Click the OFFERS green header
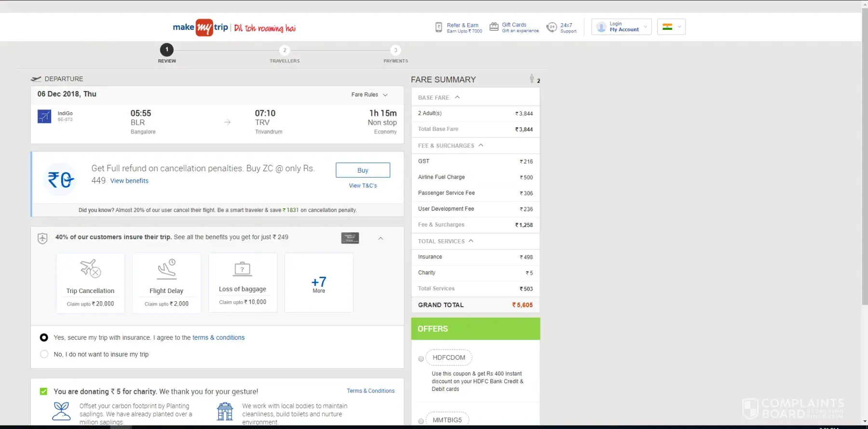This screenshot has width=868, height=429. (x=475, y=329)
